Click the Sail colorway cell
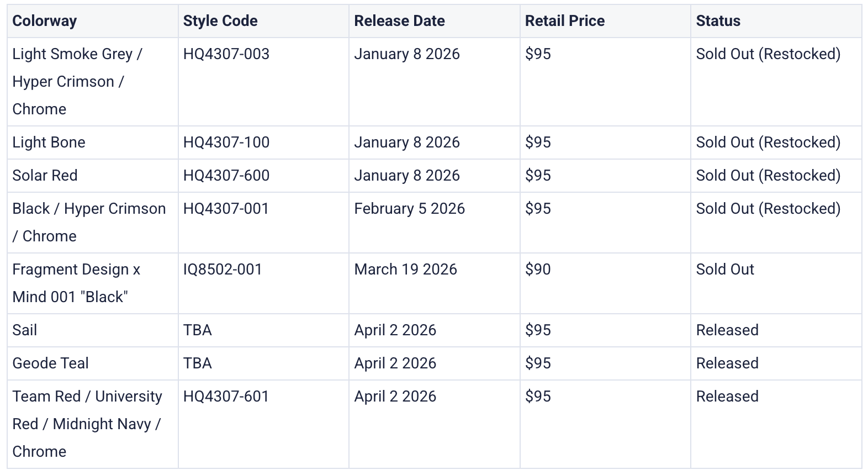 click(25, 330)
